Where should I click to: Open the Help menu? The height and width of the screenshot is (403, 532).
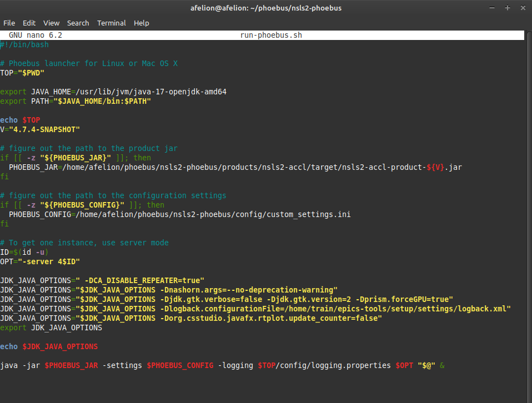tap(142, 23)
